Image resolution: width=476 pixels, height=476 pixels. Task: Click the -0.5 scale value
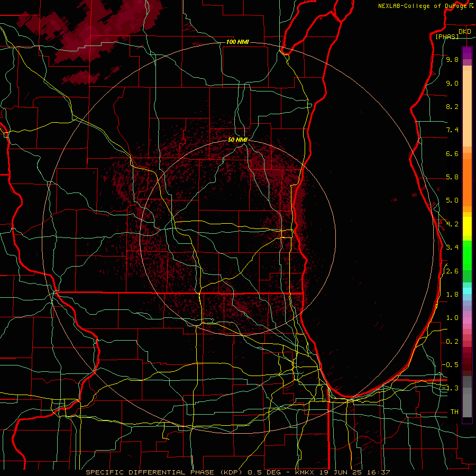pos(451,364)
